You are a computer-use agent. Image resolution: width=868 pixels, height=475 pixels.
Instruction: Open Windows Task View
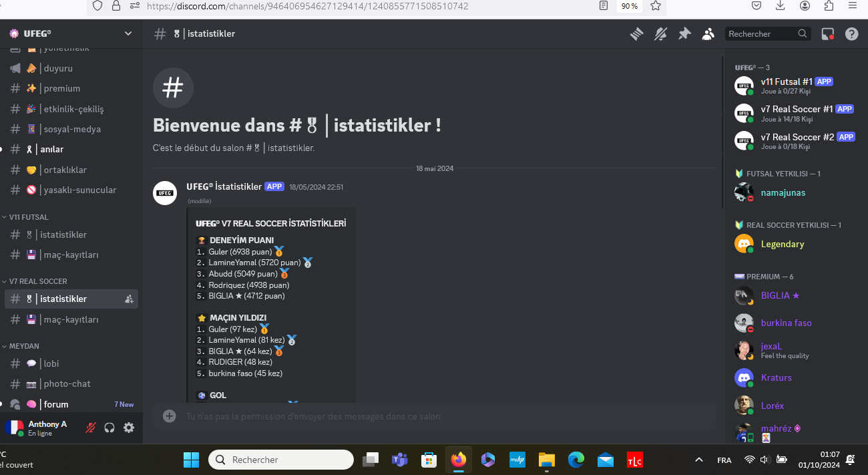coord(371,460)
